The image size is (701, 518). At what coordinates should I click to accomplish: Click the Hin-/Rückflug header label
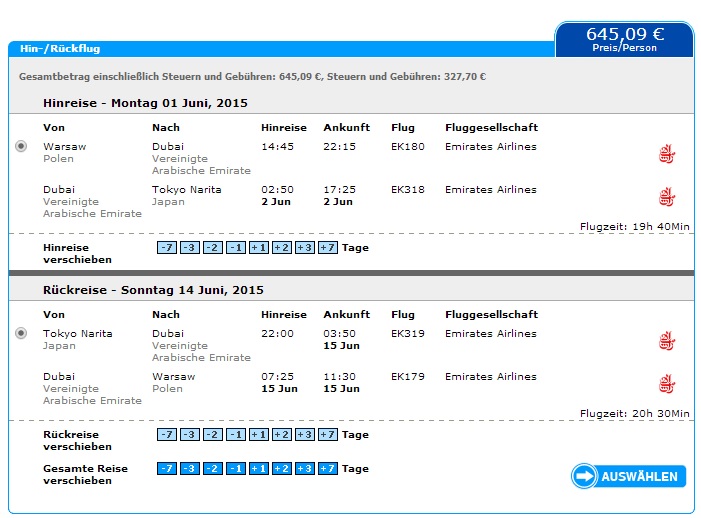coord(60,48)
